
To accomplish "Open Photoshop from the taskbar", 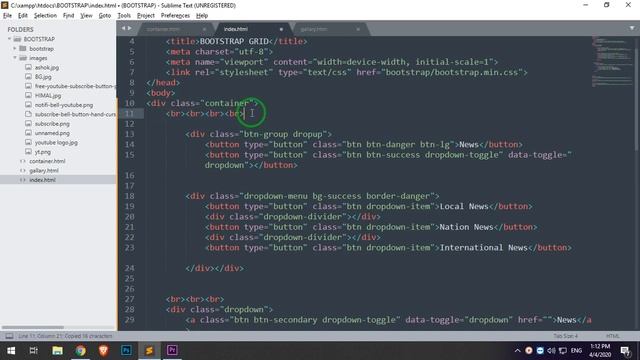I will point(126,351).
